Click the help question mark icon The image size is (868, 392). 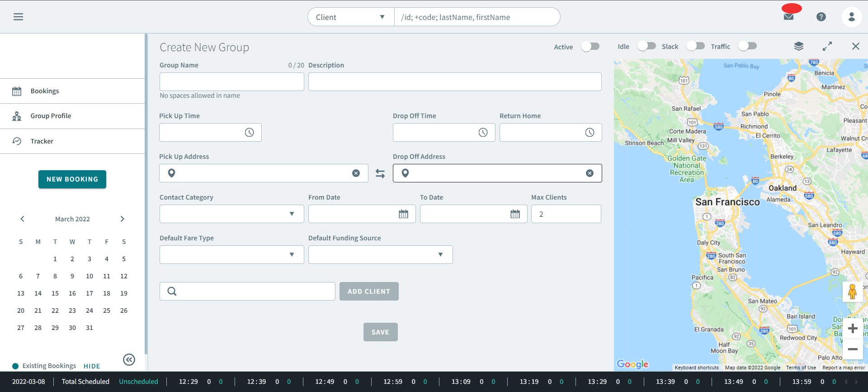821,17
